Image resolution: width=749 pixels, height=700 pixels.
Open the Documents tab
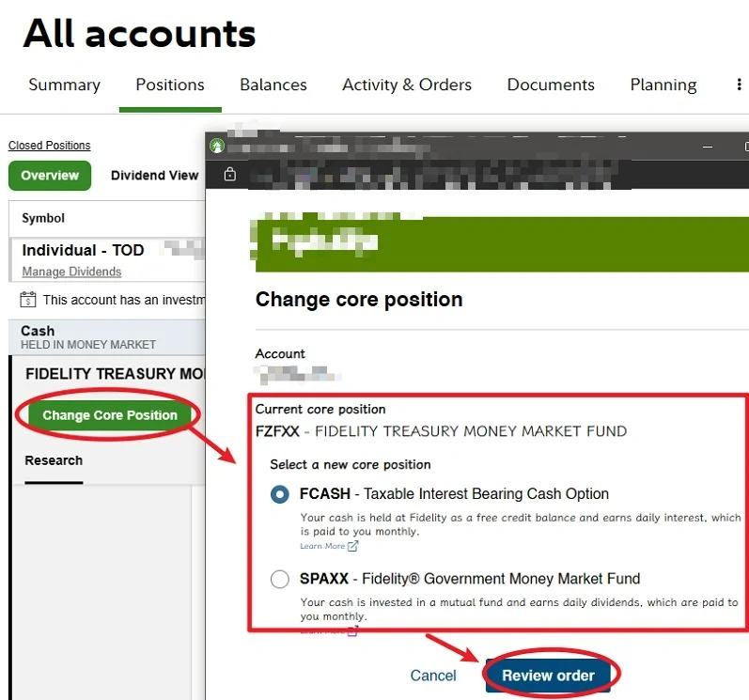[551, 85]
